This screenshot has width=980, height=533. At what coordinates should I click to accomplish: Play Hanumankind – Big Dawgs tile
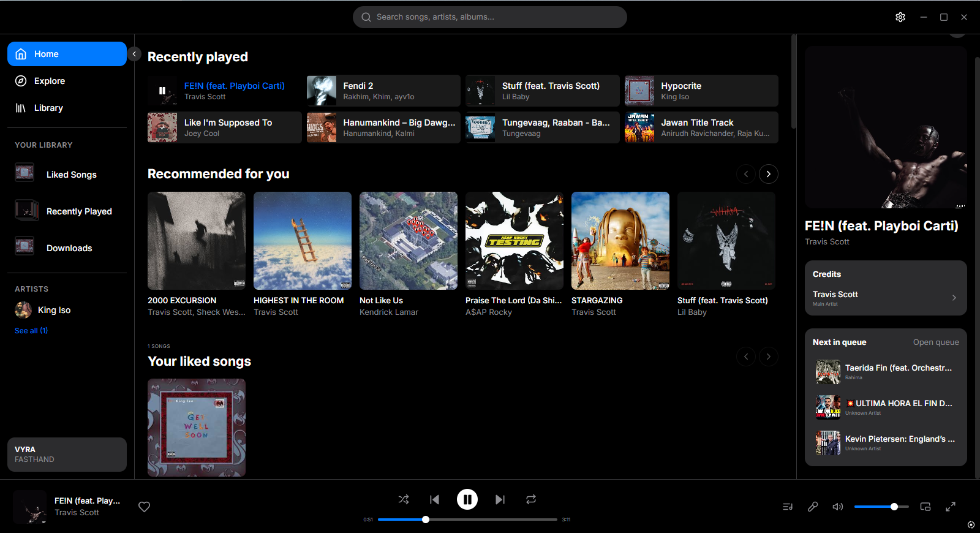[x=383, y=127]
